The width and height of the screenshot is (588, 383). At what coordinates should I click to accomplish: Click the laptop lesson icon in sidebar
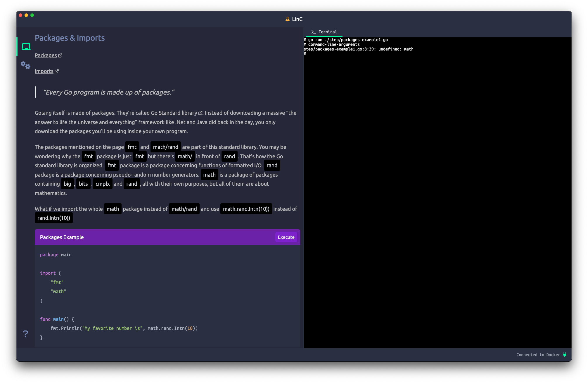click(x=26, y=47)
